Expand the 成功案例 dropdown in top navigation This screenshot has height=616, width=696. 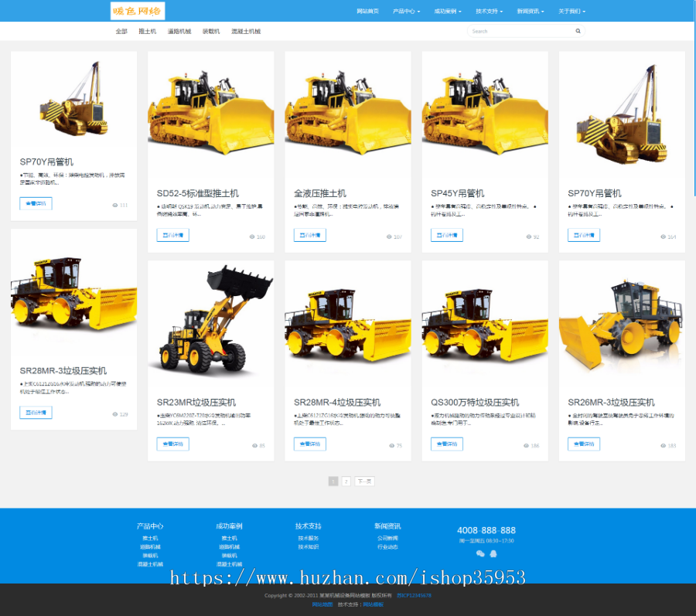(448, 11)
